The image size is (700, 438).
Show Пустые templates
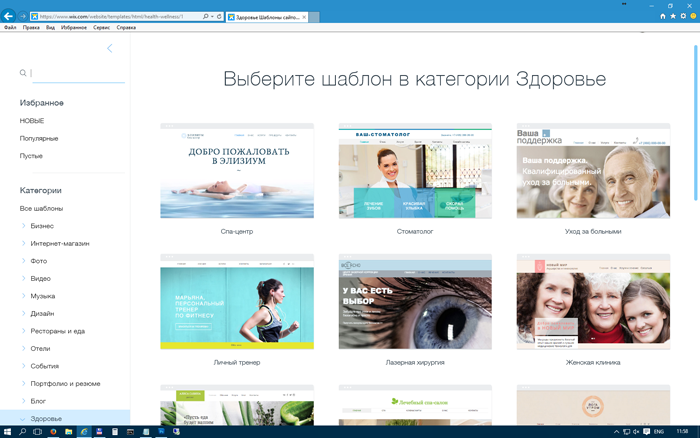(31, 156)
